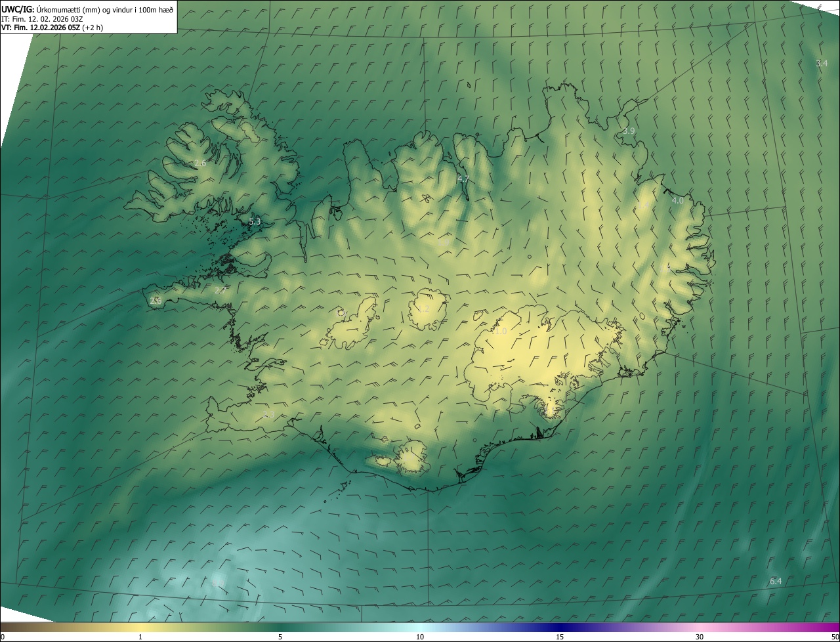Click the 4.7 value label in north Iceland
Image resolution: width=840 pixels, height=642 pixels.
[463, 179]
